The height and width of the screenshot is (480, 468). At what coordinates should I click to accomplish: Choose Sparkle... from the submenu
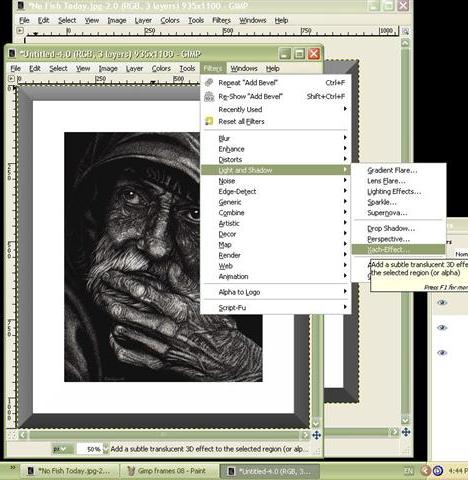tap(399, 202)
